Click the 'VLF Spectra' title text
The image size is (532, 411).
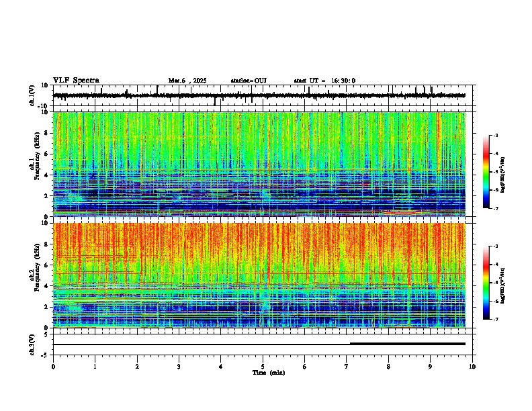76,81
